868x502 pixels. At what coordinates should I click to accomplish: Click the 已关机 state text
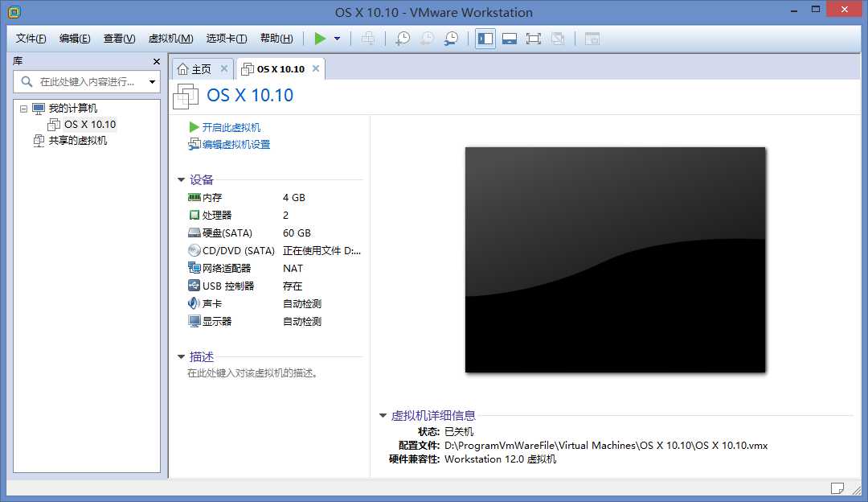pyautogui.click(x=459, y=432)
